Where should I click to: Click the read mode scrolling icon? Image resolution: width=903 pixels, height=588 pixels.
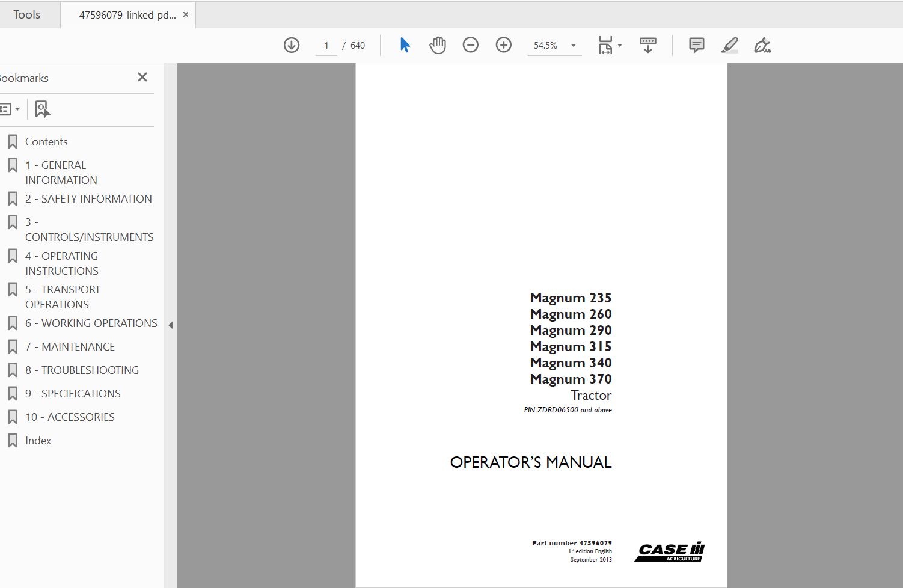[x=647, y=45]
